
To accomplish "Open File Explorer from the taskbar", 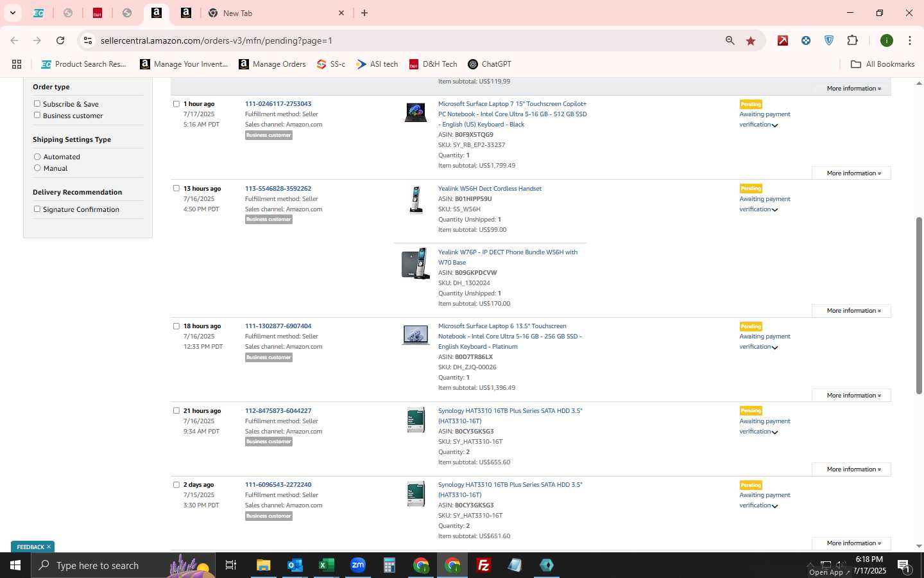I will pos(264,565).
